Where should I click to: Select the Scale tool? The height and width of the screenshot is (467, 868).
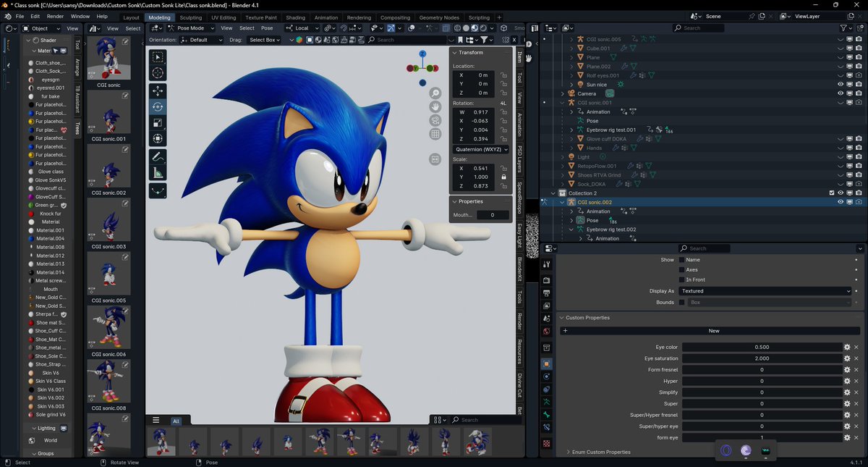[158, 122]
